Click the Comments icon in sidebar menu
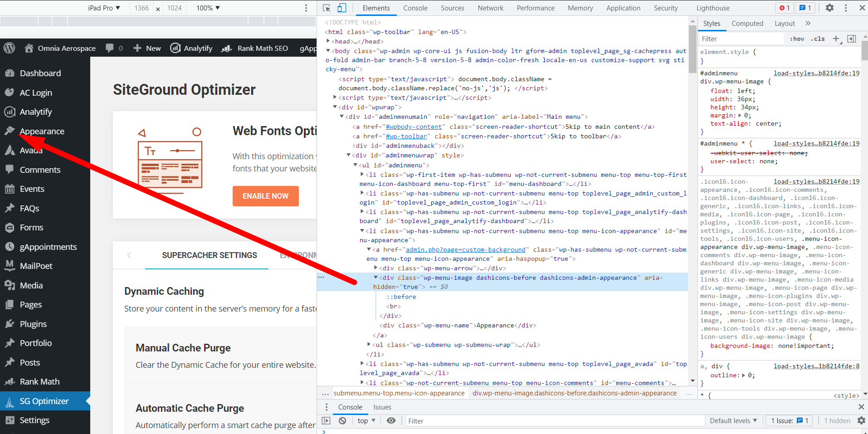 click(x=10, y=170)
